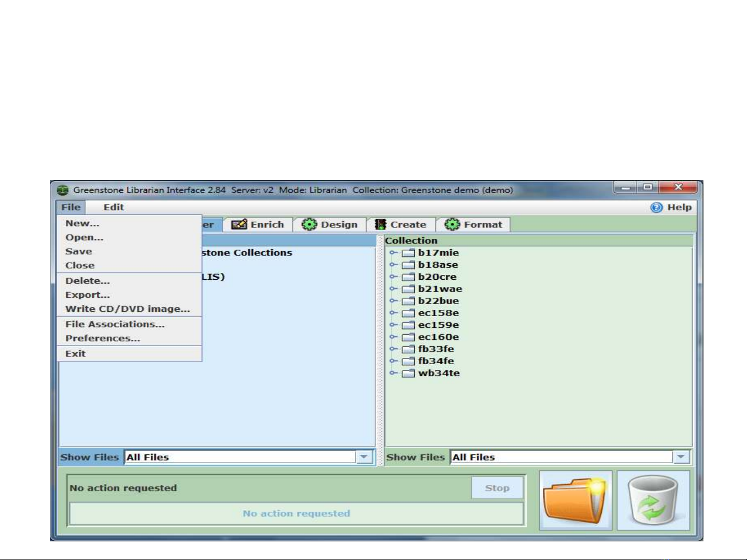Click the folder icon beside wb34te
747x560 pixels.
pyautogui.click(x=408, y=374)
